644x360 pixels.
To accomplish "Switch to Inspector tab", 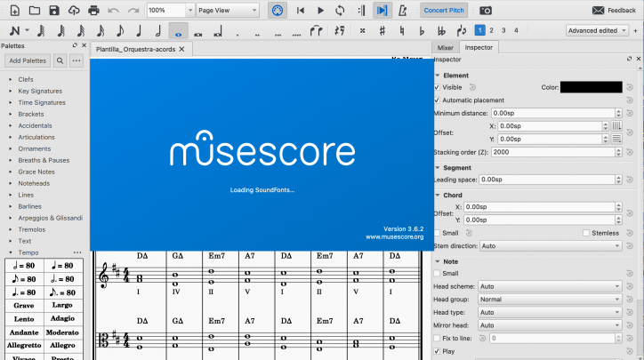I will click(x=479, y=48).
